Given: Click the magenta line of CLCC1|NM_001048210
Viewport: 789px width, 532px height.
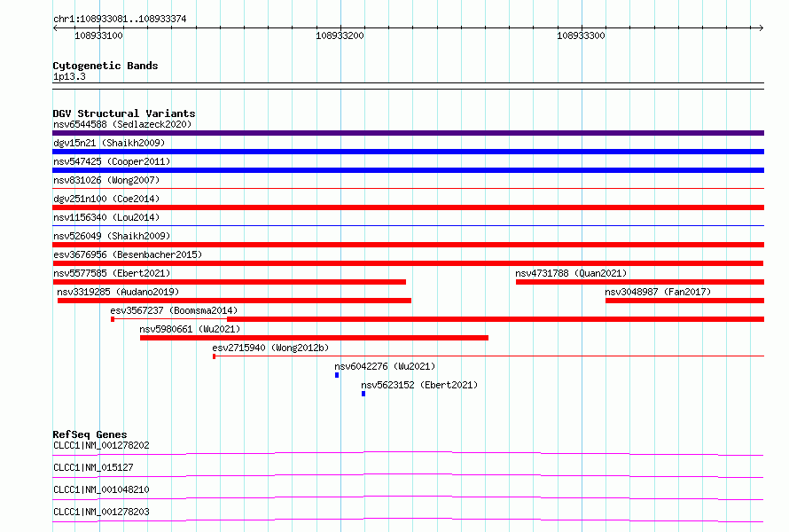Looking at the screenshot, I should coord(408,497).
